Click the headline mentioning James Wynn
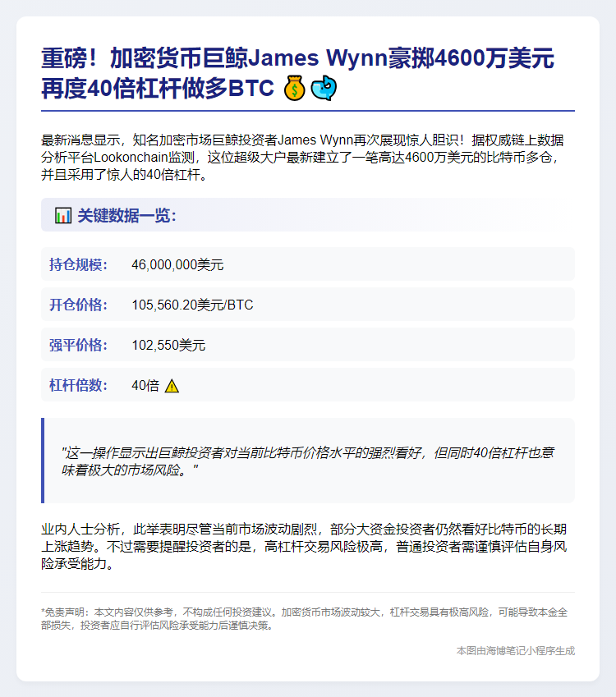 298,72
